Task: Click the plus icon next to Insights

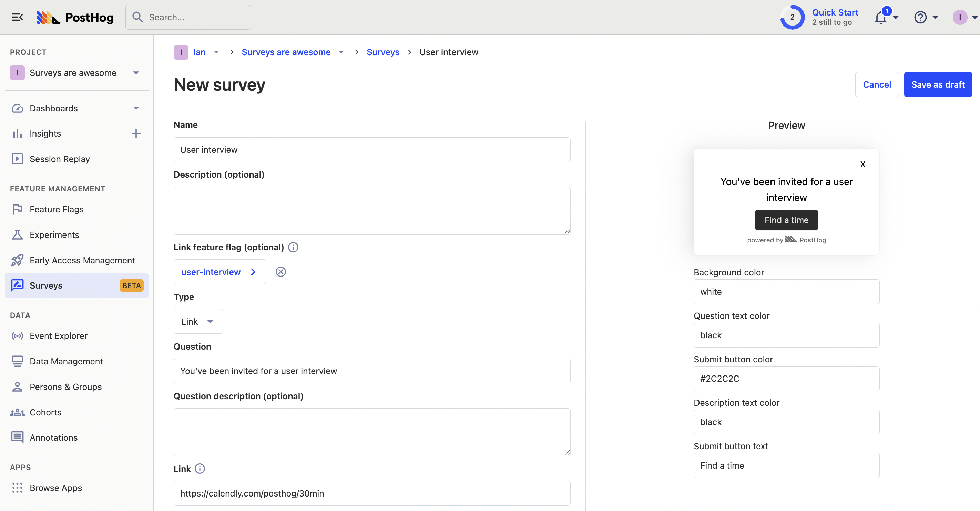Action: tap(136, 133)
